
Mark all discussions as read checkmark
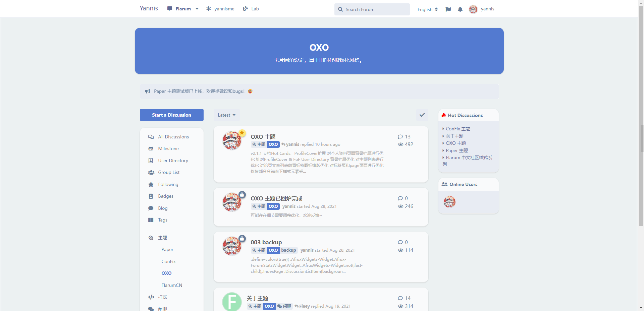click(x=422, y=115)
